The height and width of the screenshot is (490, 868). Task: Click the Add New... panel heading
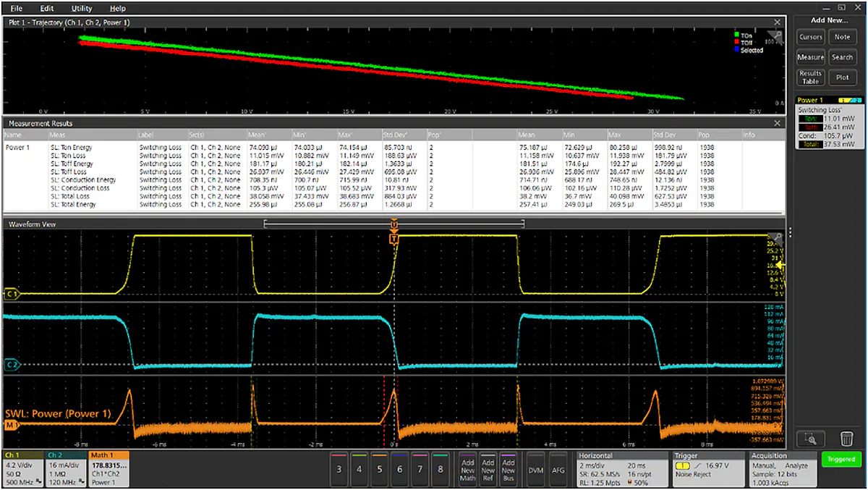pyautogui.click(x=829, y=20)
